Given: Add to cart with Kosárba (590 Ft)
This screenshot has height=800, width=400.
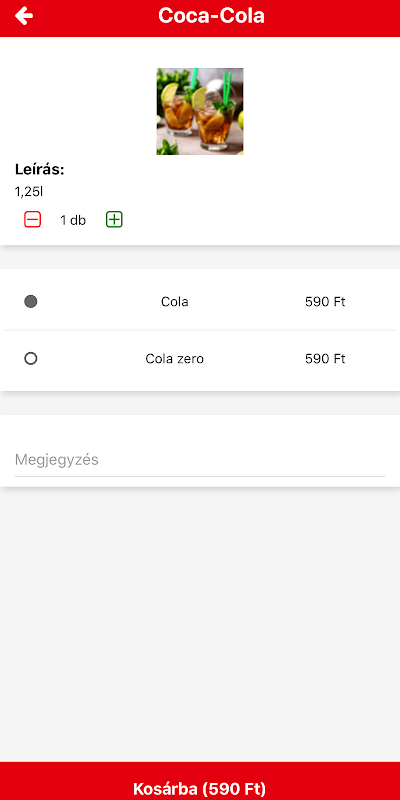Looking at the screenshot, I should click(x=200, y=781).
